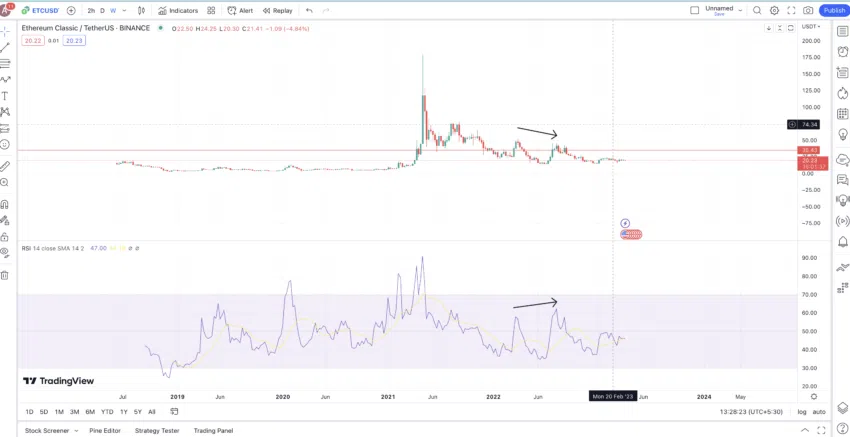Toggle stay in drawing mode
This screenshot has height=437, width=850.
coord(5,221)
